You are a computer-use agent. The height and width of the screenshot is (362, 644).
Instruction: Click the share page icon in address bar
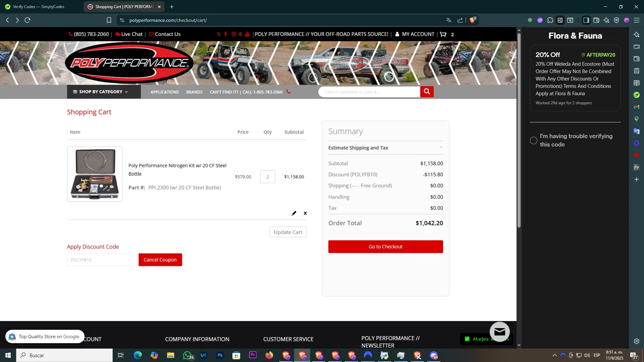(x=460, y=20)
